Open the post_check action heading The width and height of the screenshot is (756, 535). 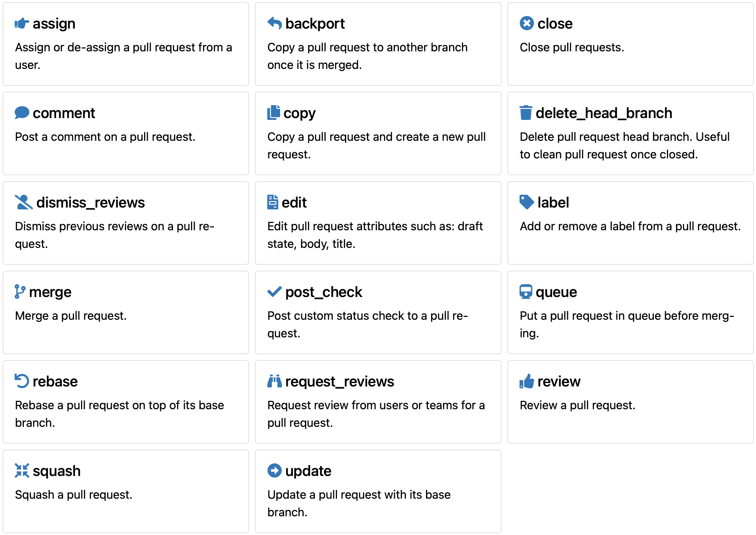(x=324, y=292)
